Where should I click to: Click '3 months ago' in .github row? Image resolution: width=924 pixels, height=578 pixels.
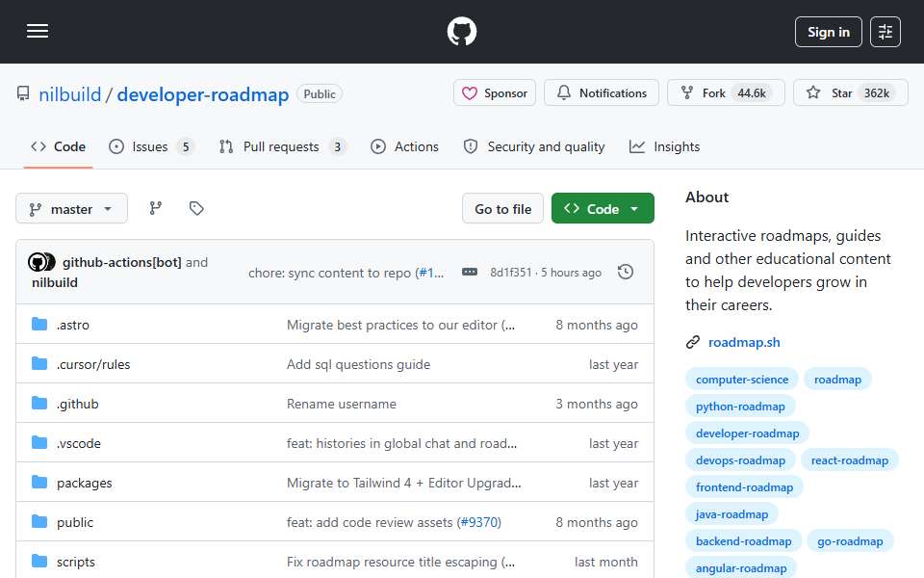(x=597, y=404)
